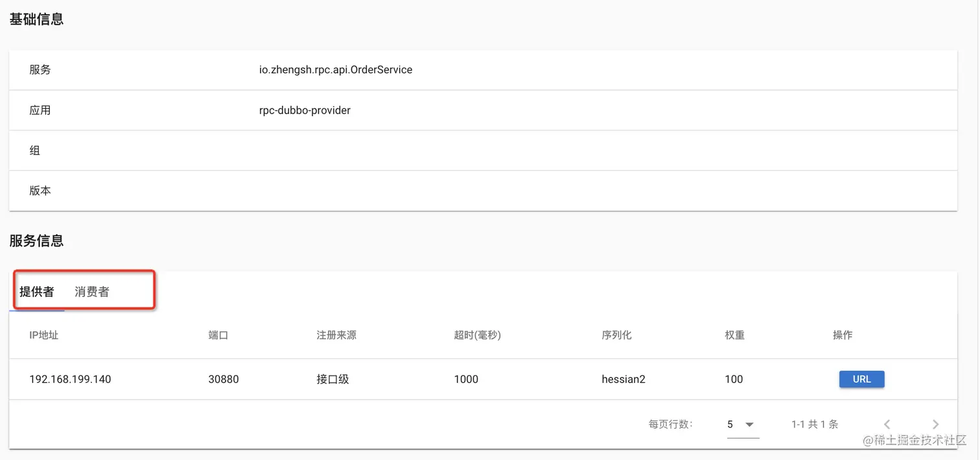The image size is (980, 460).
Task: Select service name io.zhengsh.rpc.api.OrderService
Action: [336, 69]
